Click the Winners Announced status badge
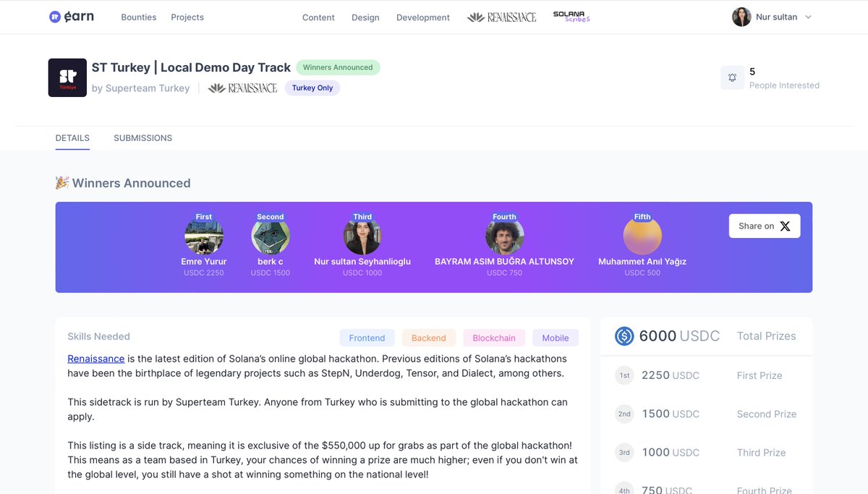 coord(338,67)
